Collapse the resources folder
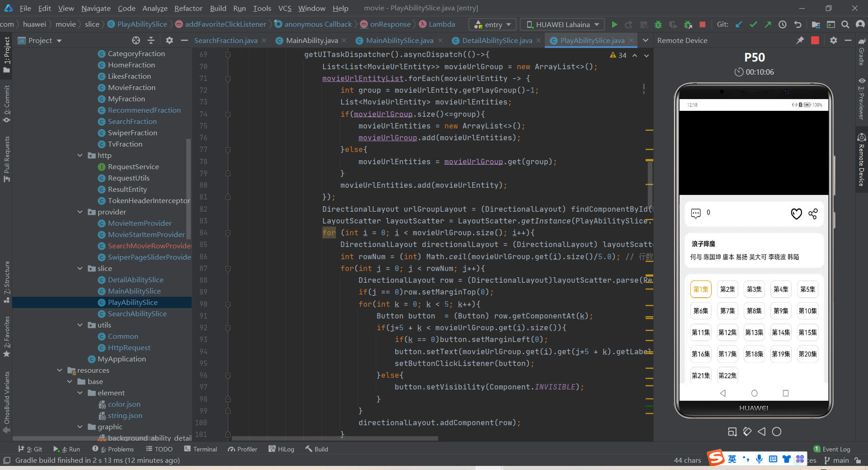 pos(60,370)
